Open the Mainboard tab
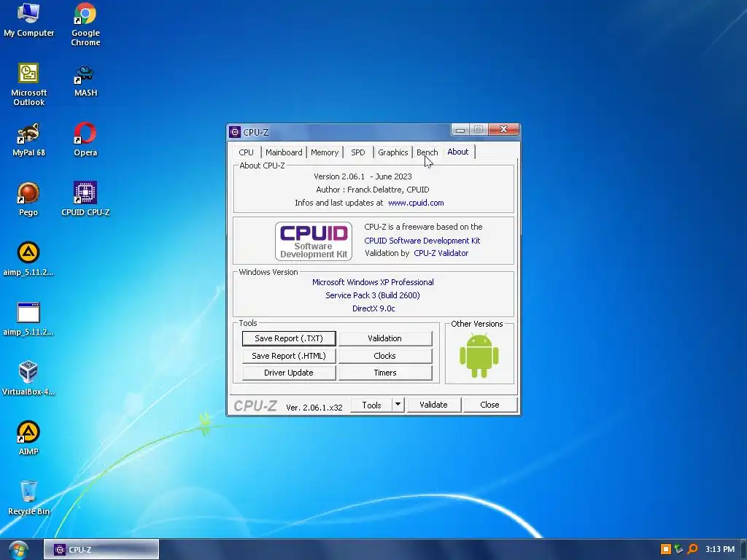Image resolution: width=747 pixels, height=560 pixels. tap(284, 152)
